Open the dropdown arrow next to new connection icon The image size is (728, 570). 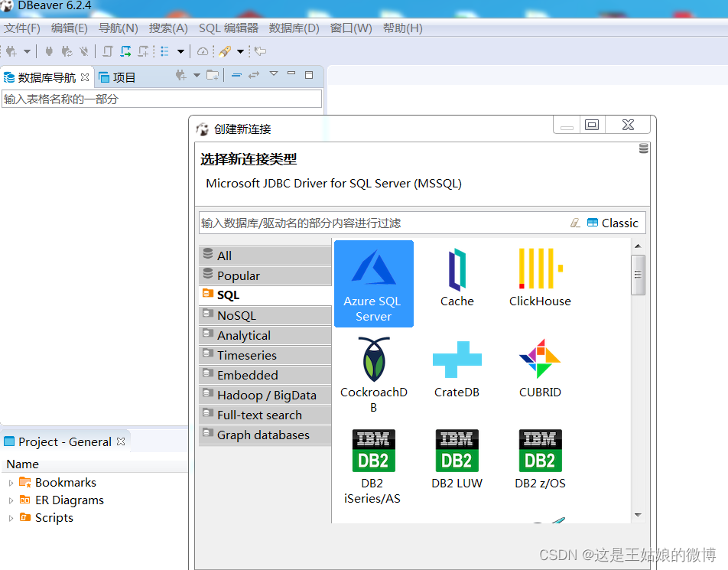27,51
